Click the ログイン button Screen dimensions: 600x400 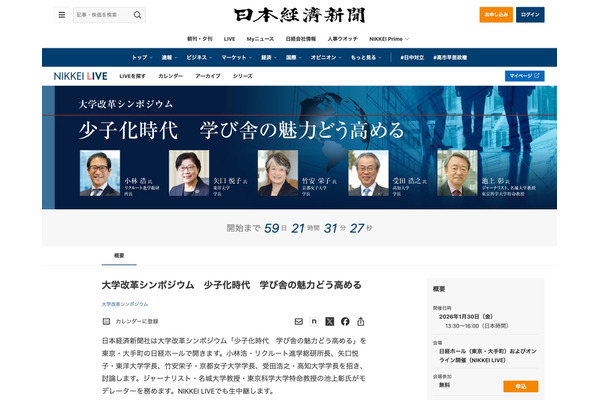pos(530,15)
